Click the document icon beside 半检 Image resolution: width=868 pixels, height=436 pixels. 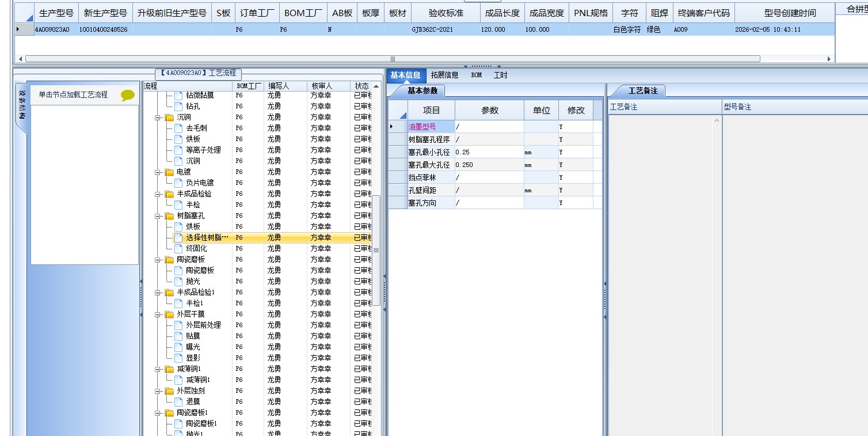[x=178, y=205]
